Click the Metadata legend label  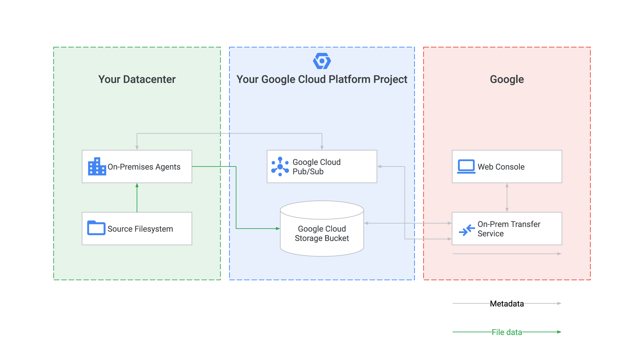(x=507, y=304)
